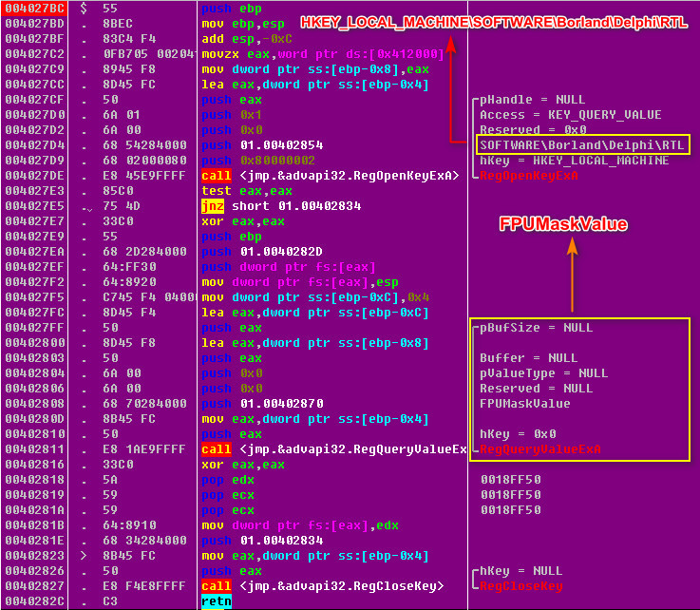Screen dimensions: 700x610
Task: Click the red RegCloseKey comment label
Action: click(x=521, y=586)
